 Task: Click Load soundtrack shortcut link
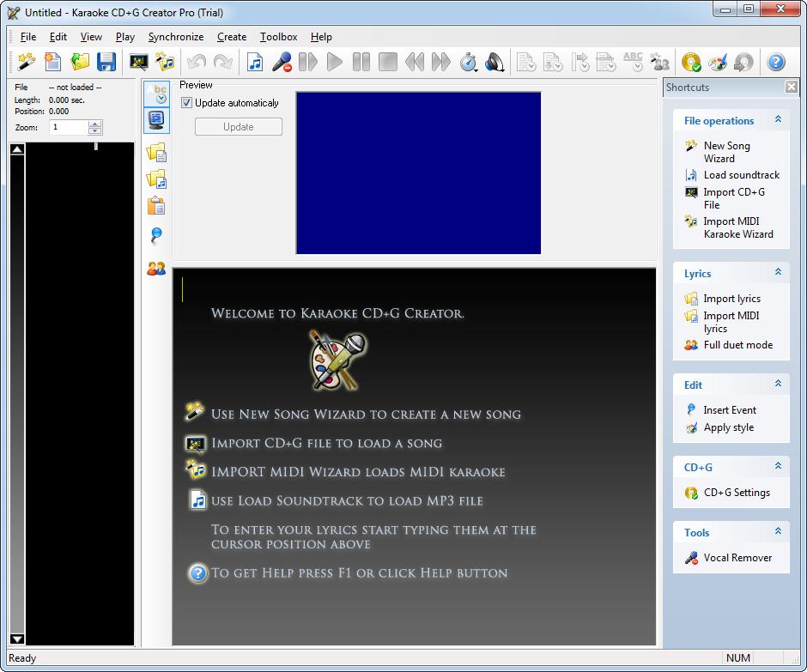[742, 175]
